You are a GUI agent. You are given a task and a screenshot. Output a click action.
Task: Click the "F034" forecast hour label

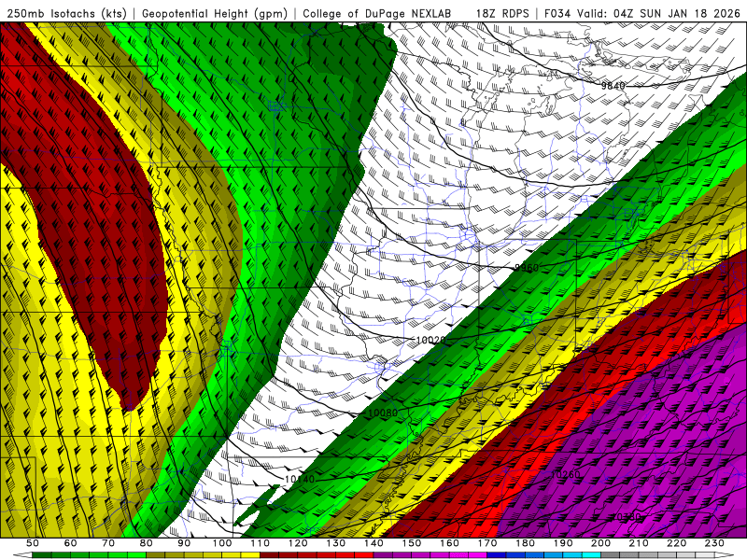(x=557, y=13)
